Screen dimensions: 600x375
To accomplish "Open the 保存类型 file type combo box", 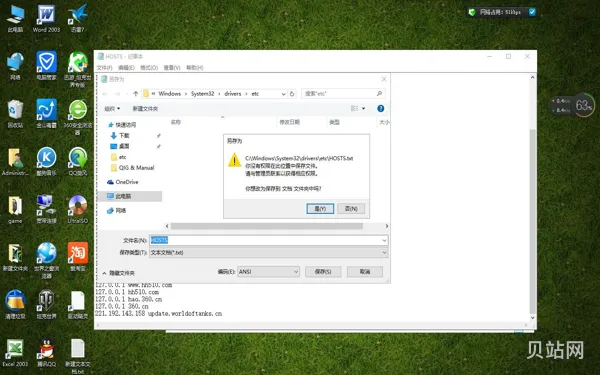I will (x=269, y=253).
